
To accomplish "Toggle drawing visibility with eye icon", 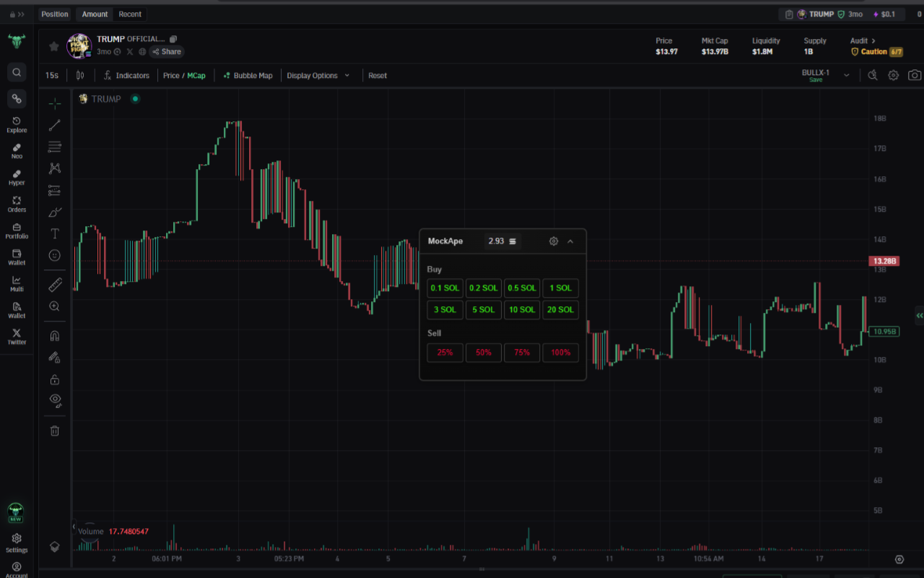I will 54,400.
